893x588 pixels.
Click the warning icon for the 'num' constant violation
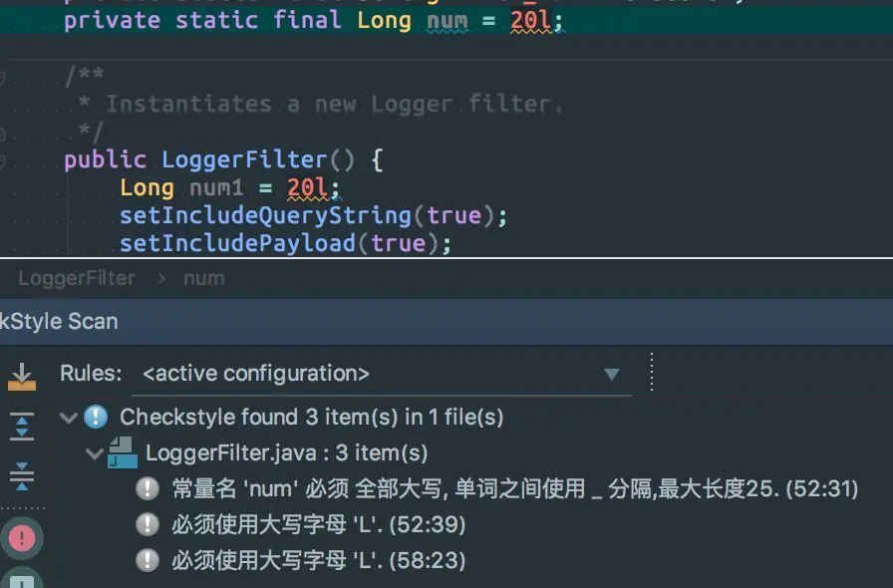click(148, 488)
